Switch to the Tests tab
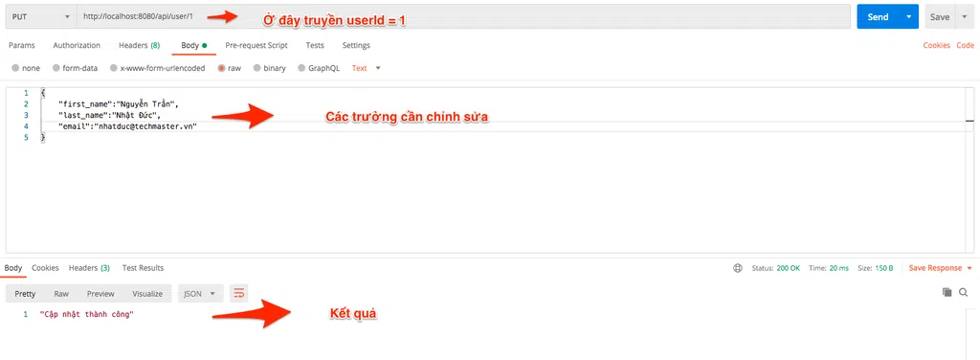 pos(315,45)
